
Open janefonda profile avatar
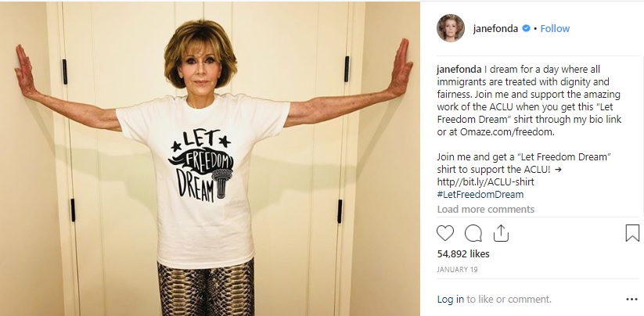(x=451, y=28)
